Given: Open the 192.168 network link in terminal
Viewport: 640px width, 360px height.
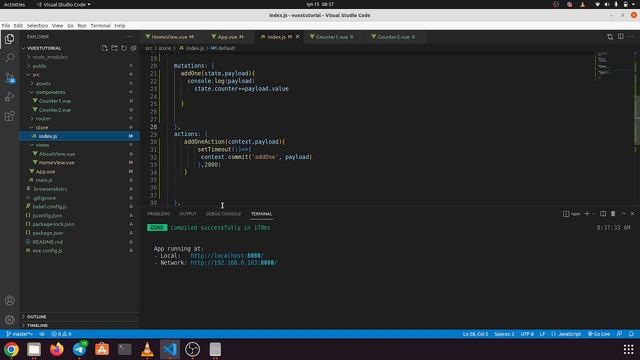Looking at the screenshot, I should [233, 263].
